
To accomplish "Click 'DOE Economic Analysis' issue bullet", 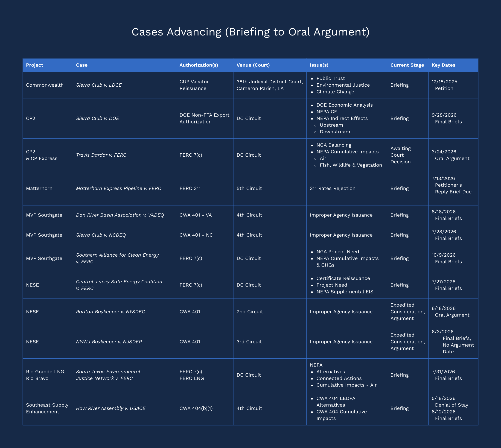I will pyautogui.click(x=344, y=105).
